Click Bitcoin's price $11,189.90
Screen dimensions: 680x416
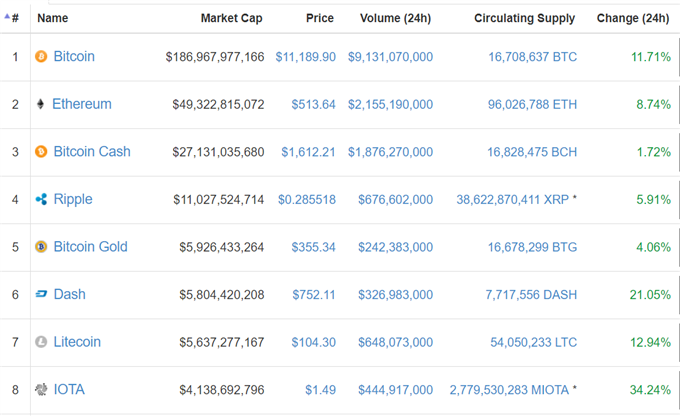coord(306,57)
